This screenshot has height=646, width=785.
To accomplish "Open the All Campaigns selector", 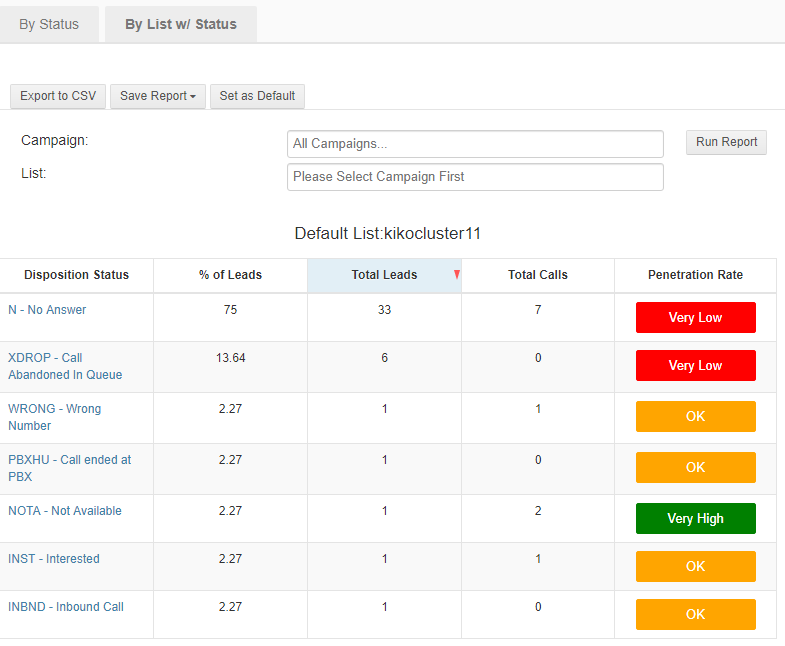I will tap(475, 144).
